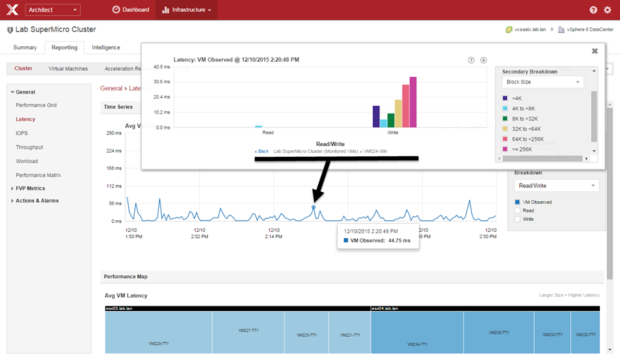The width and height of the screenshot is (620, 360).
Task: Click the legend horizontal scrollbar in popup
Action: pyautogui.click(x=542, y=159)
